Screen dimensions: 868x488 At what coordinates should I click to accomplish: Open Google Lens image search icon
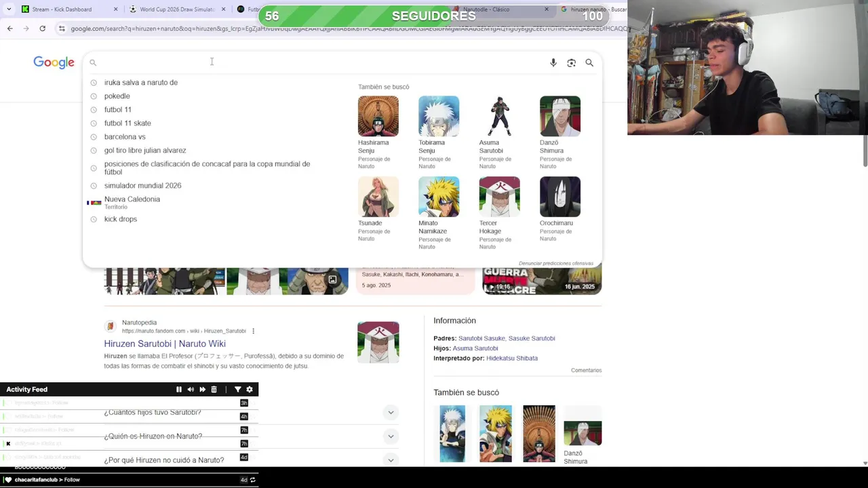click(572, 62)
